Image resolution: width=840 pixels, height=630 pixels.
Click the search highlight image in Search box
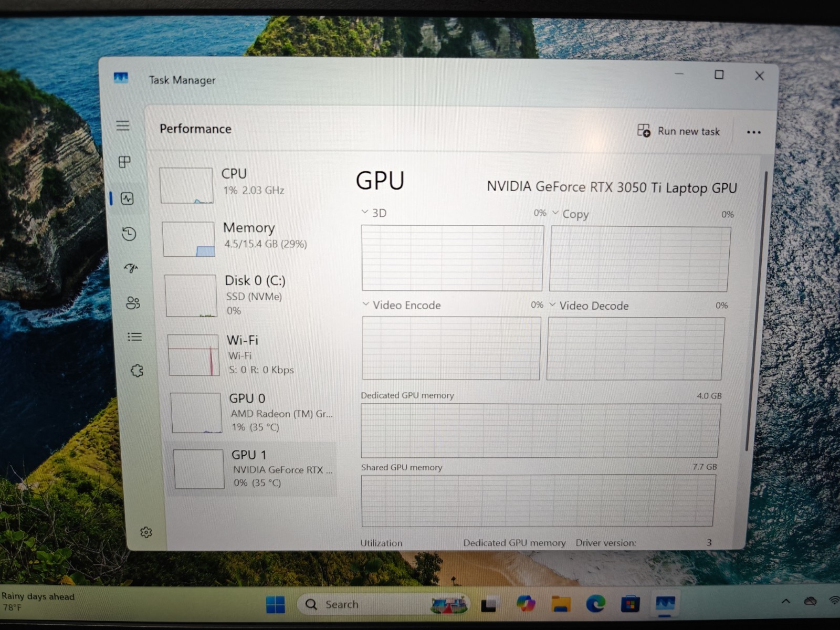[x=449, y=604]
